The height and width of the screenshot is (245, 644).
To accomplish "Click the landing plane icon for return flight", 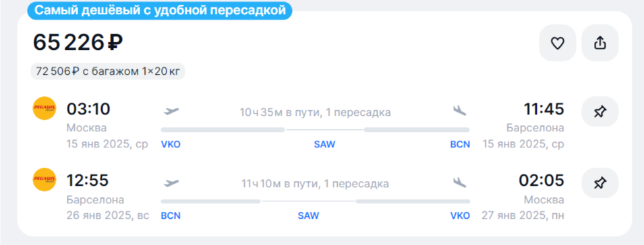I will (460, 182).
